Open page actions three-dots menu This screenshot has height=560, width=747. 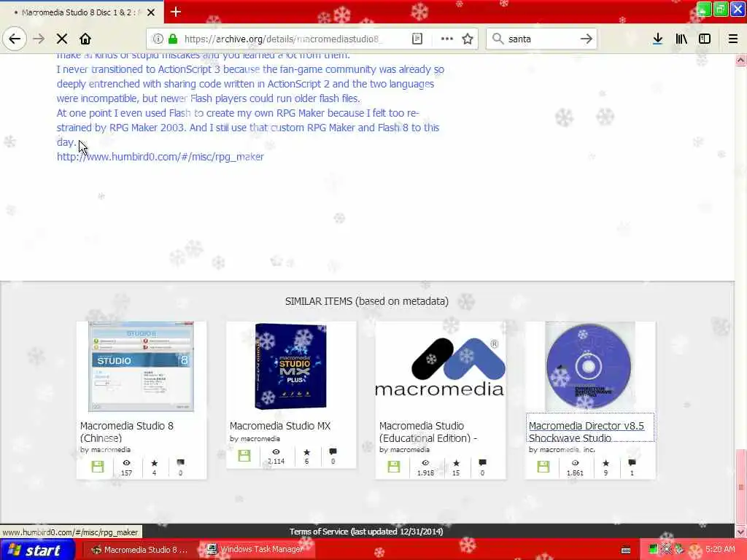447,39
